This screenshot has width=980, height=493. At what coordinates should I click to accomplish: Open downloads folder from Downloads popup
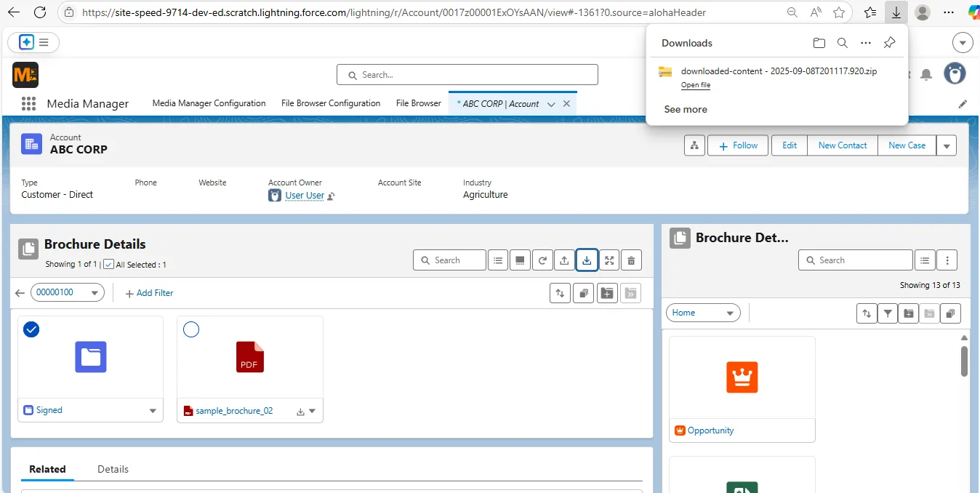point(819,43)
